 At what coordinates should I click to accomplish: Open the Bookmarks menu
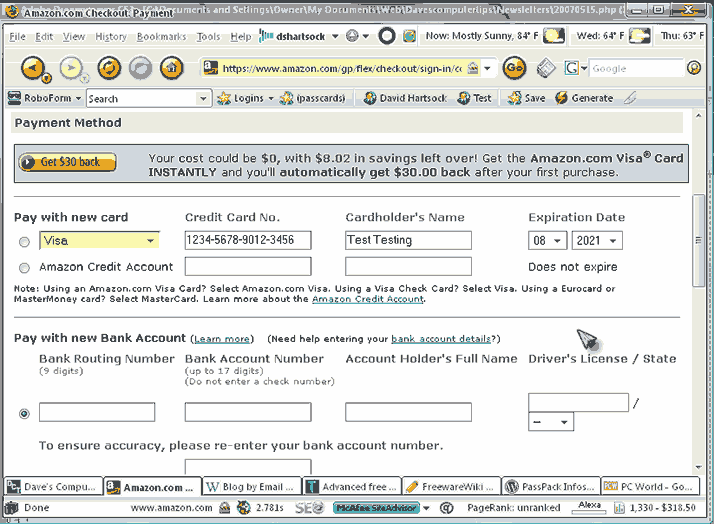point(161,36)
